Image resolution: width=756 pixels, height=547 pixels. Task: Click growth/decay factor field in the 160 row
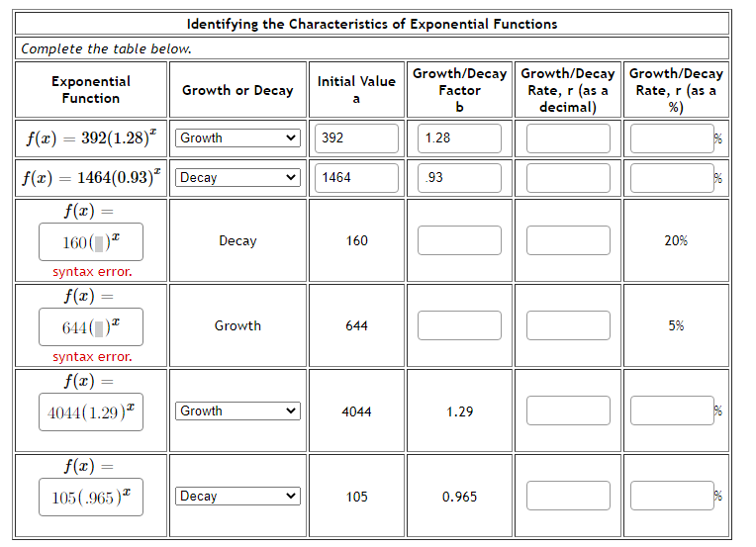click(x=459, y=240)
